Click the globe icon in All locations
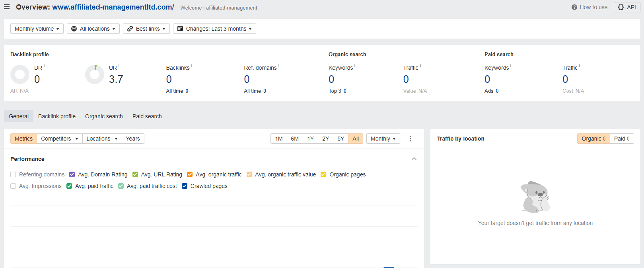Image resolution: width=644 pixels, height=268 pixels. click(74, 29)
